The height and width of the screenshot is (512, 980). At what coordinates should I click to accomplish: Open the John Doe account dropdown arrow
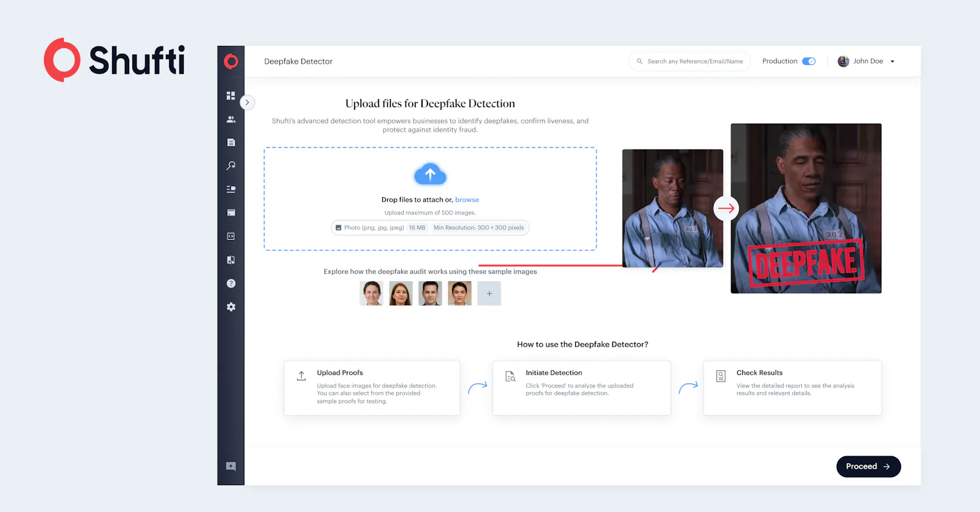[892, 62]
